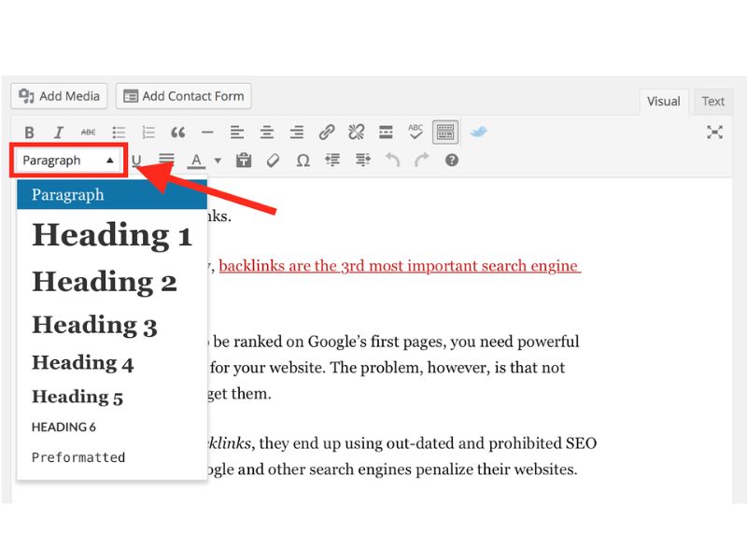This screenshot has height=560, width=747.
Task: Remove the selected hyperlink
Action: coord(356,132)
